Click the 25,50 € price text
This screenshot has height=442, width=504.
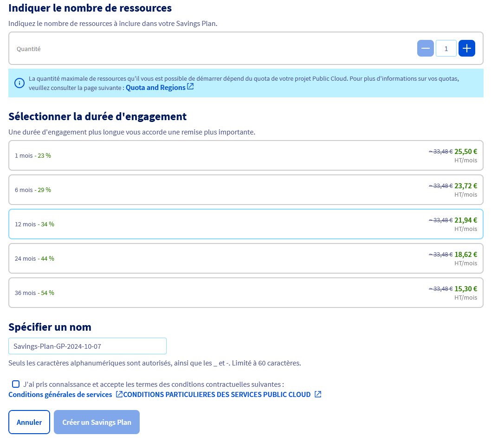coord(466,152)
